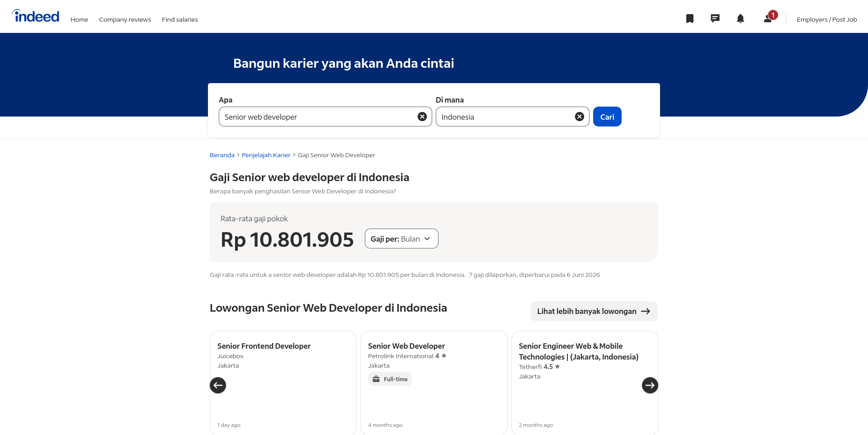The image size is (868, 435).
Task: Click the Indeed logo
Action: tap(35, 16)
